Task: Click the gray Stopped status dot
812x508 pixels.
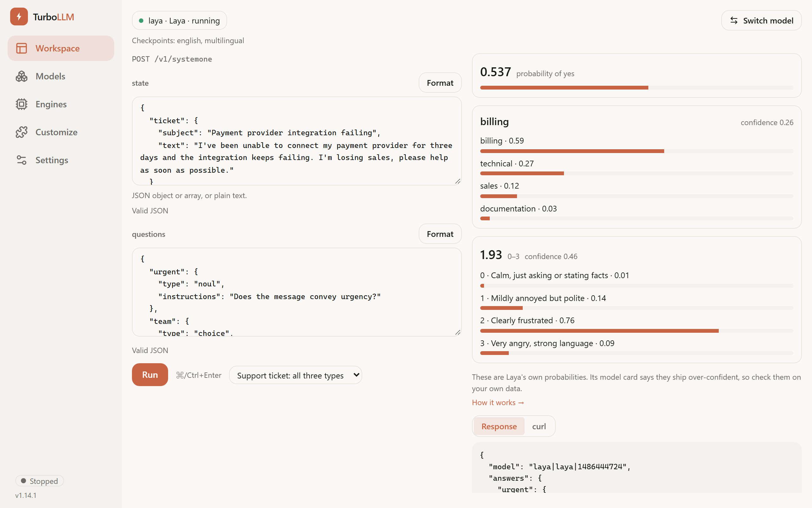Action: point(23,481)
